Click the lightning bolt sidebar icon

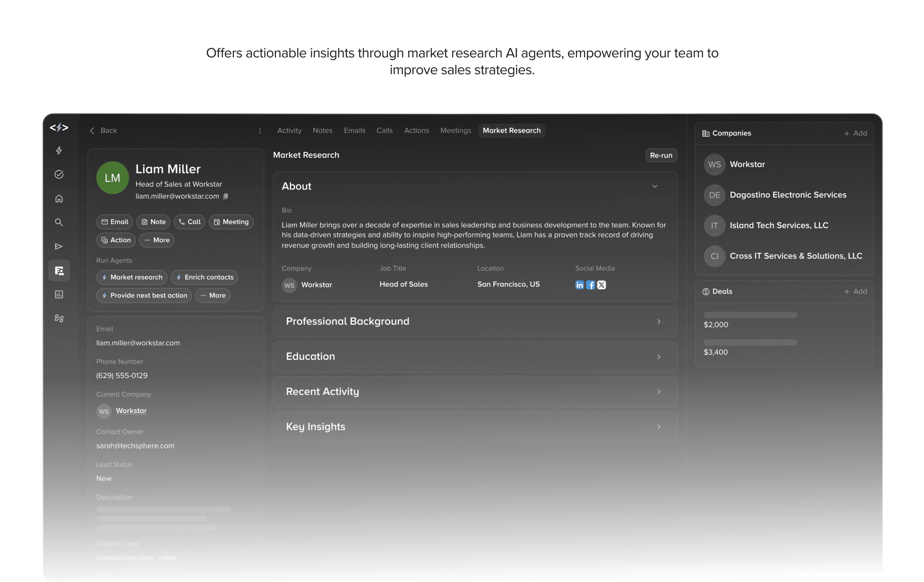(59, 150)
